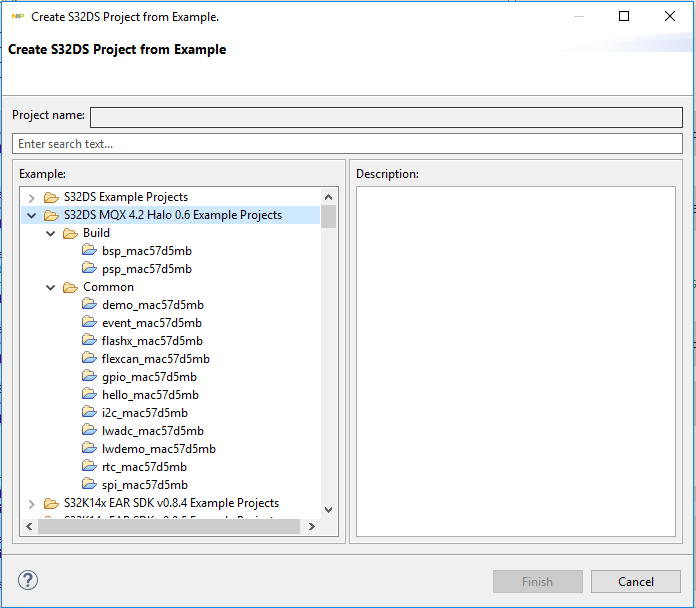Click the lwadc_mac57d5mb project icon
Viewport: 696px width, 608px height.
pos(89,430)
